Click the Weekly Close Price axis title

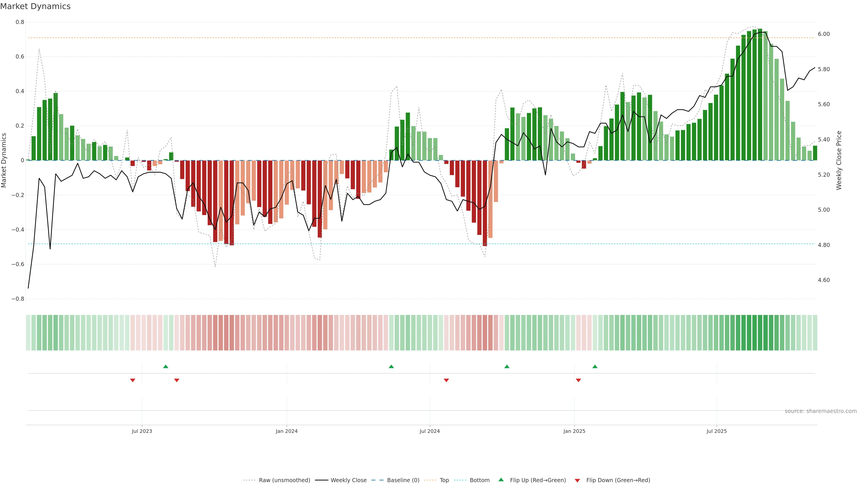[839, 160]
